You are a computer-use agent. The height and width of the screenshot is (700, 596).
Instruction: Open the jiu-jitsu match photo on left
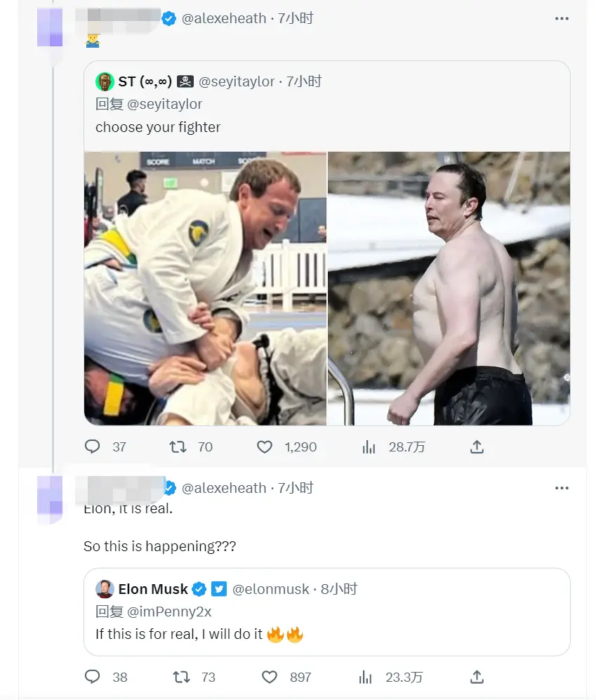[205, 288]
